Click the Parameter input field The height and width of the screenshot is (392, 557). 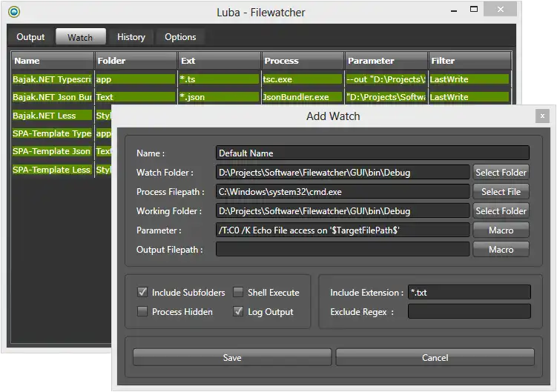[x=343, y=230]
